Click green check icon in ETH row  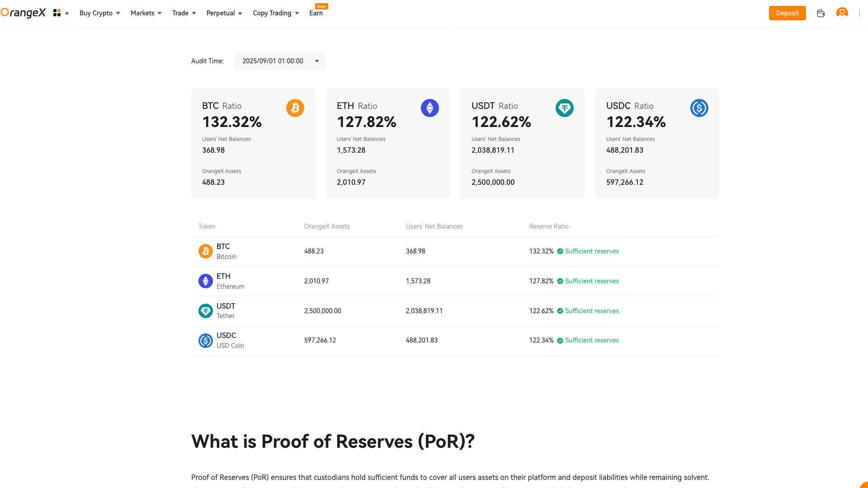560,281
